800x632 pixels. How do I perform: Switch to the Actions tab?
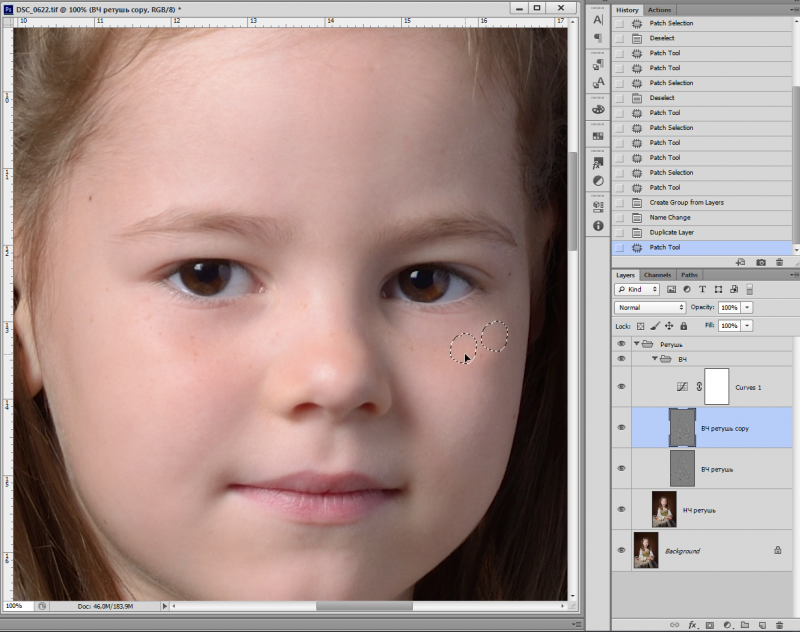659,10
